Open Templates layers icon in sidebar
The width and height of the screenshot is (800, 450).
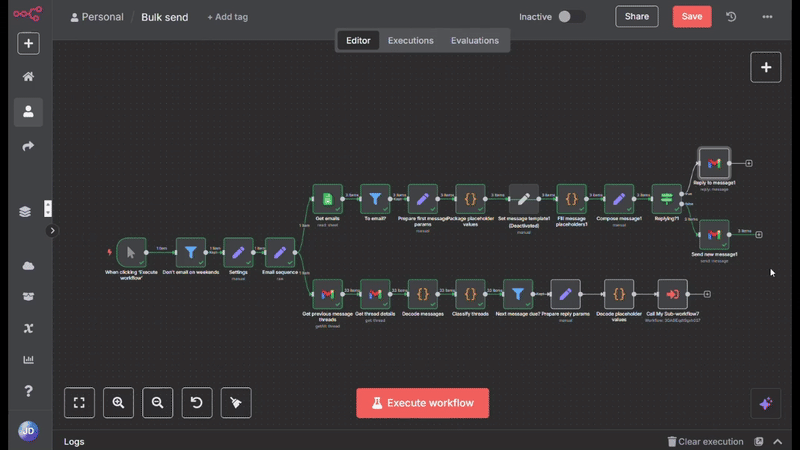pyautogui.click(x=25, y=211)
